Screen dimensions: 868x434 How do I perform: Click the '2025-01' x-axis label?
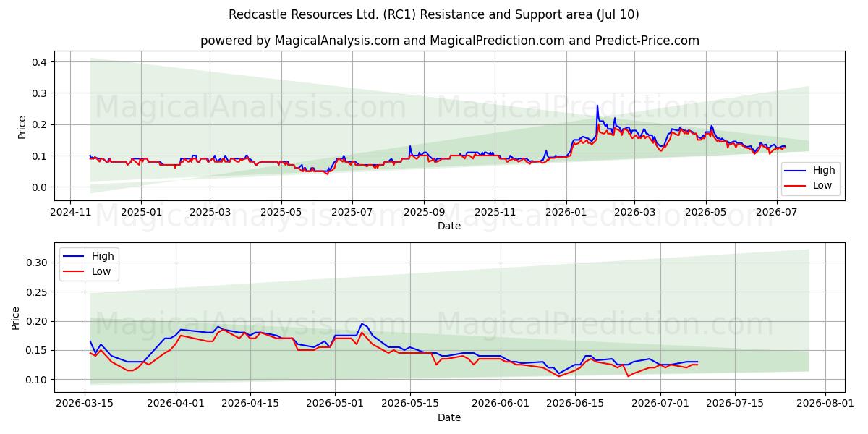click(x=140, y=213)
